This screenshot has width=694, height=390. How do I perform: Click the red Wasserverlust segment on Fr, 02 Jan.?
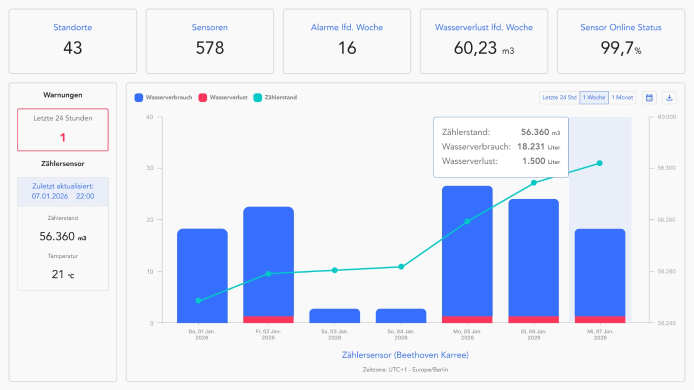tap(268, 320)
